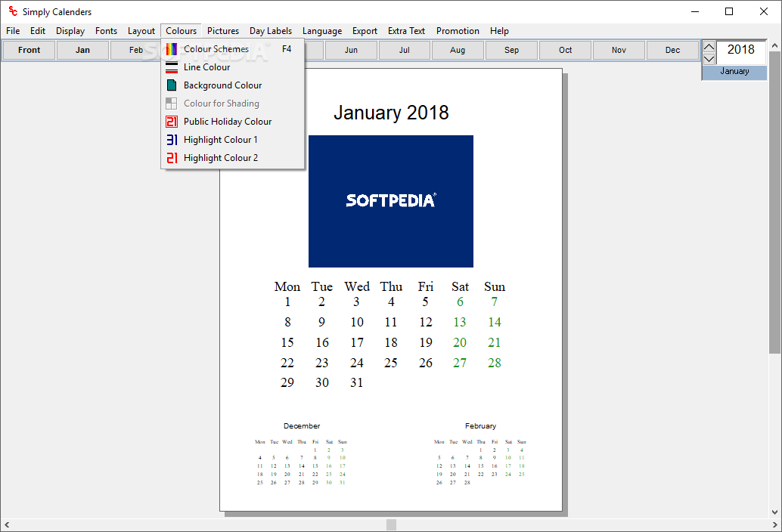Switch to the Front cover page
Screen dimensions: 782x532
click(x=29, y=50)
